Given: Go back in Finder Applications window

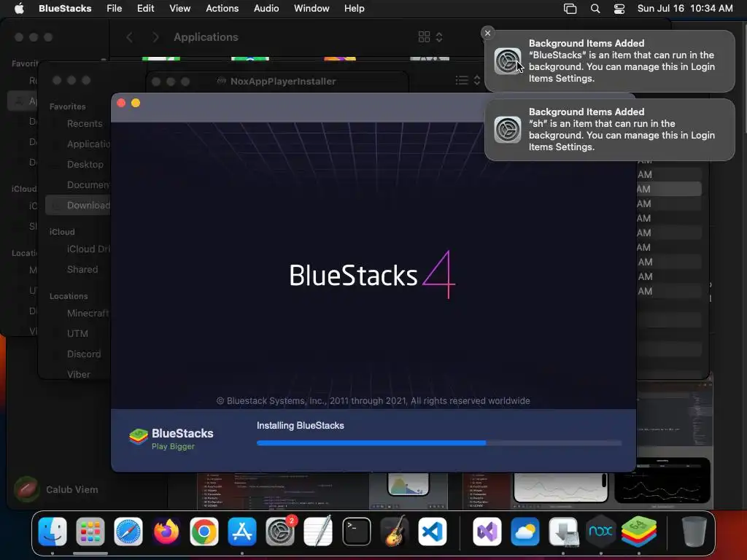Looking at the screenshot, I should point(130,37).
